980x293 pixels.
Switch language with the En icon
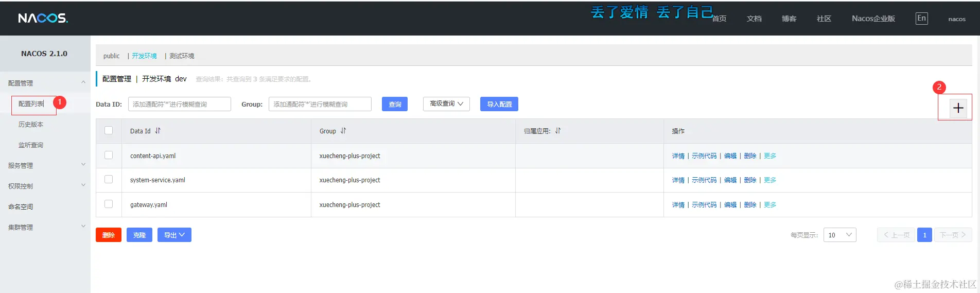coord(921,19)
